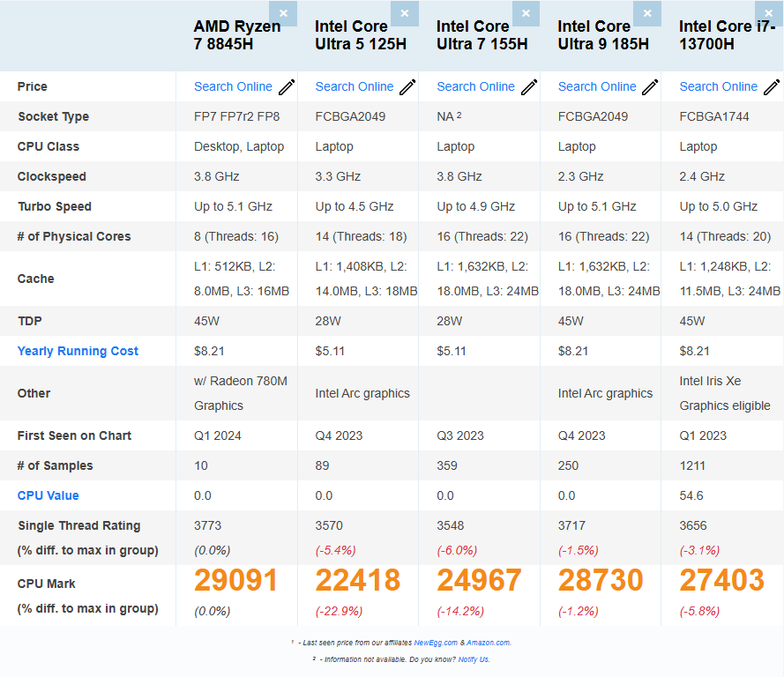Screen dimensions: 784x677
Task: Click single thread difference (-6.0%)
Action: (x=457, y=551)
